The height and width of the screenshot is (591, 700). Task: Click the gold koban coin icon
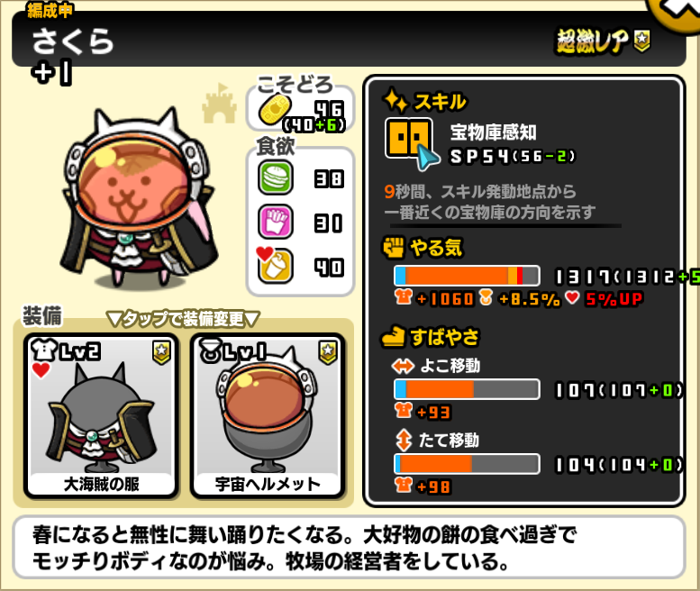point(275,109)
